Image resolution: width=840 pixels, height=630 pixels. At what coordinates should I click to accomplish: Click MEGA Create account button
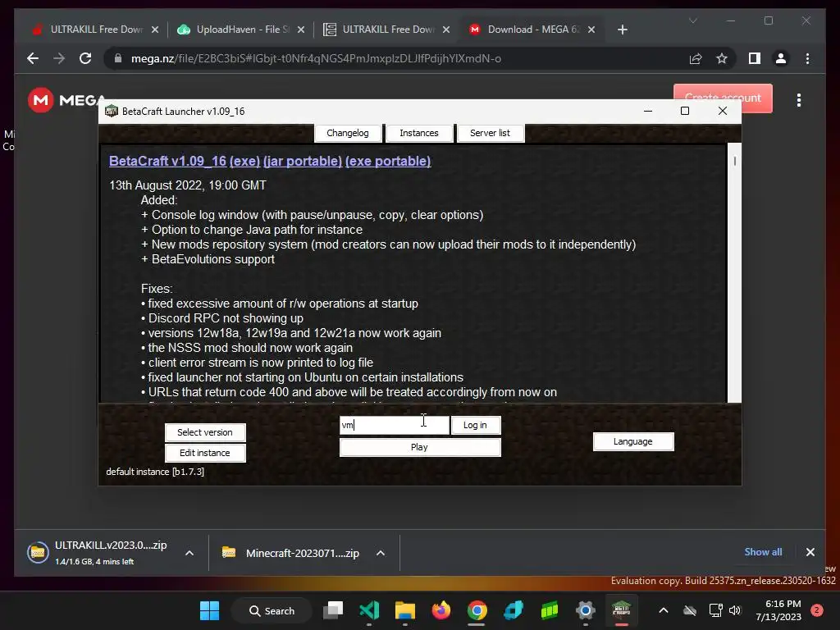point(723,98)
